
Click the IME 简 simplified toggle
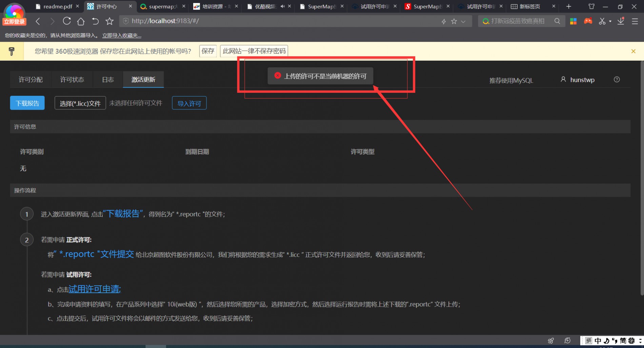623,341
